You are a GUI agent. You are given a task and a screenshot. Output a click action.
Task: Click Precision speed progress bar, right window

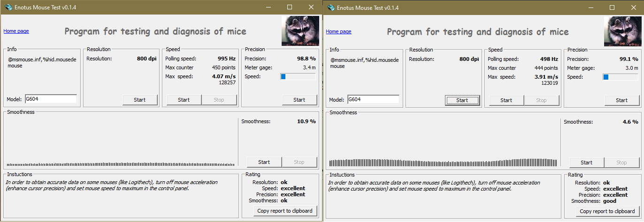pyautogui.click(x=621, y=77)
